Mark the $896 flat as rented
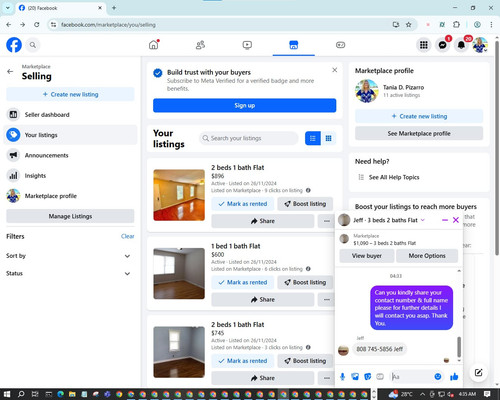Screen dimensions: 500x400 (243, 204)
